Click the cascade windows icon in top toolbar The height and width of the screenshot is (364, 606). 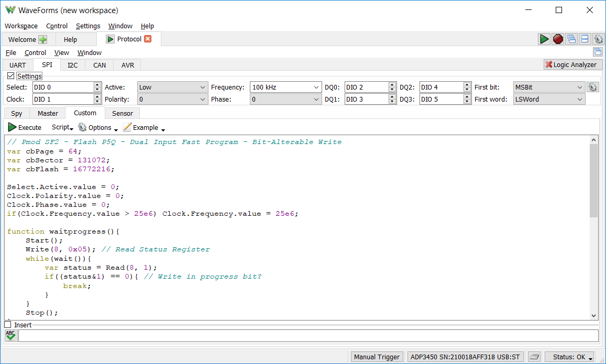[571, 39]
